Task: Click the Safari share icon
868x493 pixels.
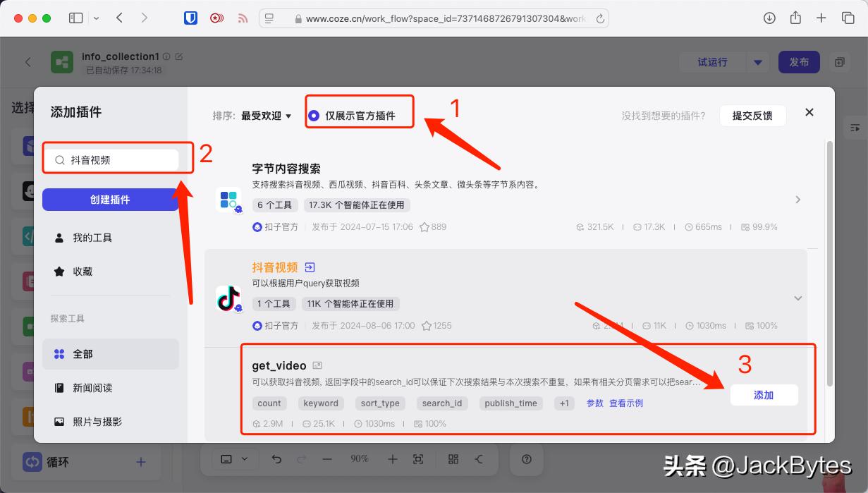Action: (x=795, y=18)
